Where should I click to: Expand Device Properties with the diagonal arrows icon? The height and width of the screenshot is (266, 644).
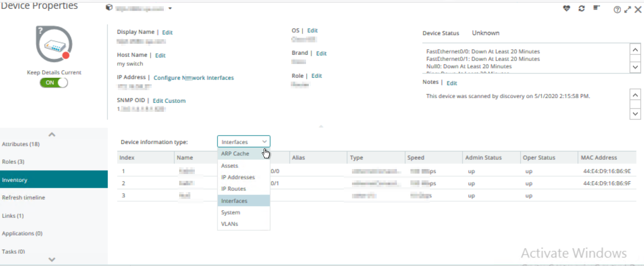627,9
